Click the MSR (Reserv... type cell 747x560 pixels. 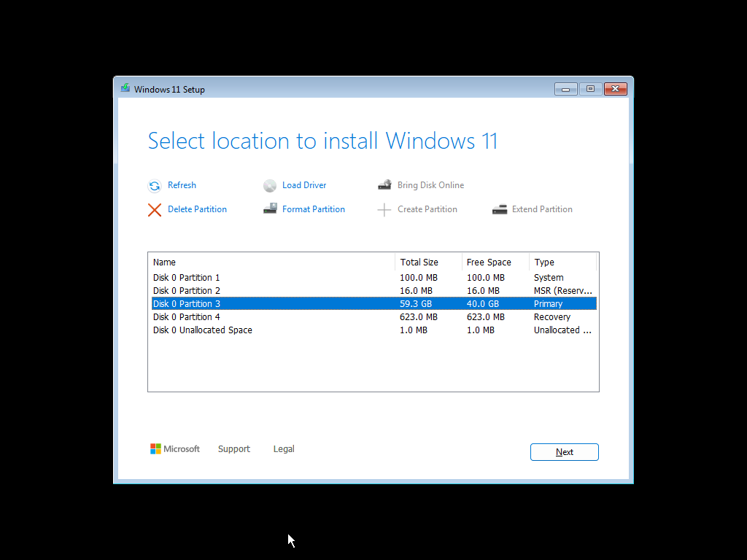[562, 290]
